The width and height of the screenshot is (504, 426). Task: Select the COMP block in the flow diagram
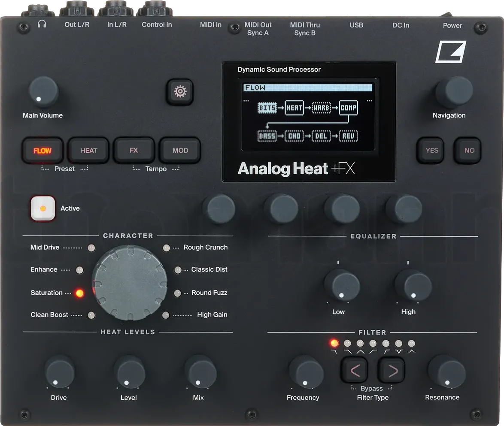point(348,108)
